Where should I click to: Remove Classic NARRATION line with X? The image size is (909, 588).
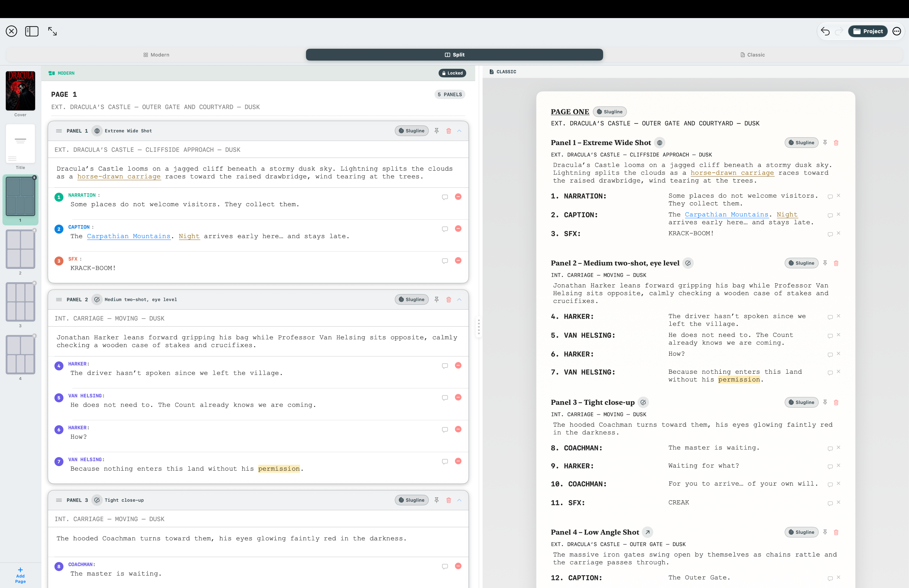(838, 195)
